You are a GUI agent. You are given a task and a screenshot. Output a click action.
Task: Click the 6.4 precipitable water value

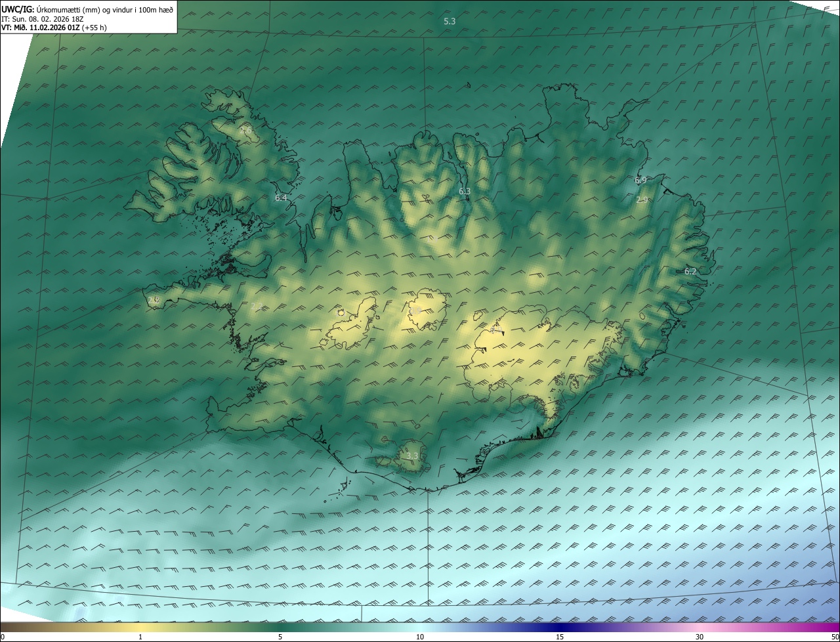coord(281,198)
